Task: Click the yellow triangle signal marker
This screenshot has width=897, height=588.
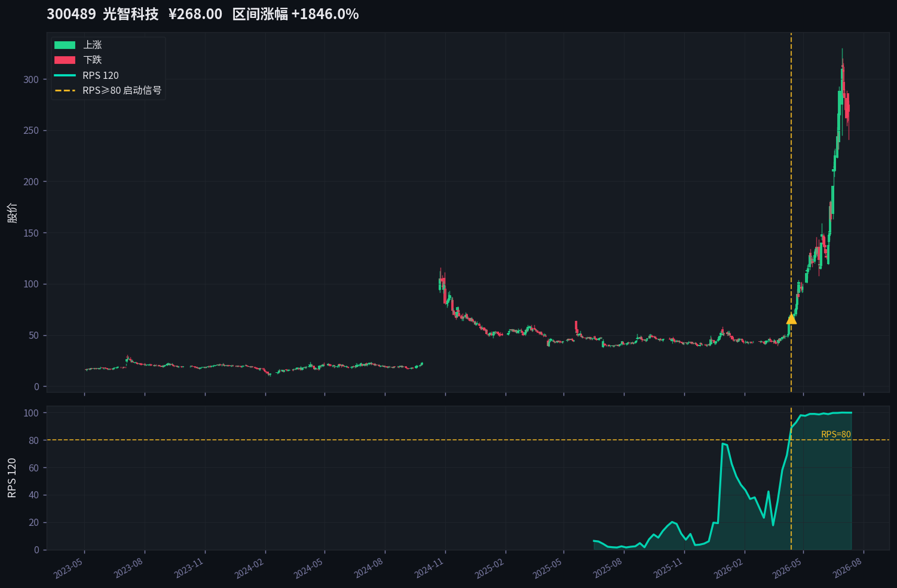Action: 791,318
